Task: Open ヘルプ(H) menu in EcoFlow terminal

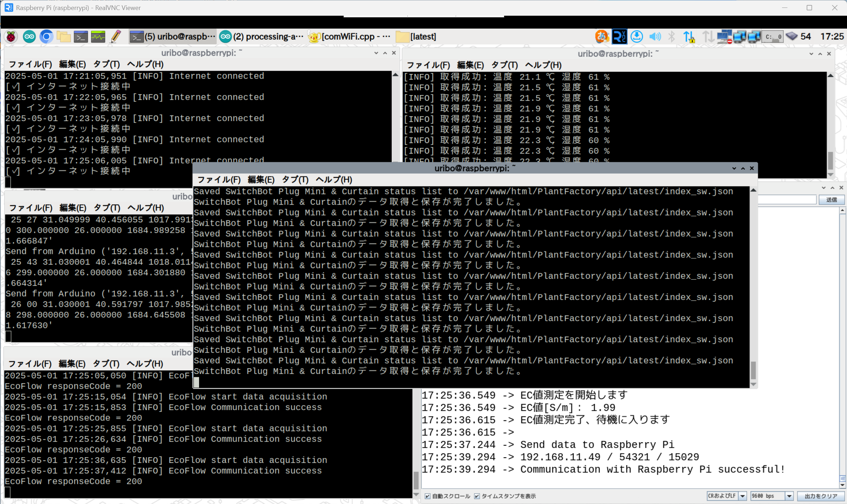Action: click(x=145, y=364)
